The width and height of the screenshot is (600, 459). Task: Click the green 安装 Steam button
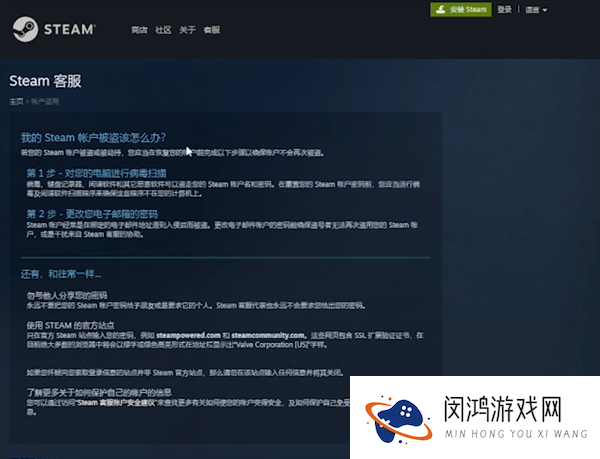[461, 10]
